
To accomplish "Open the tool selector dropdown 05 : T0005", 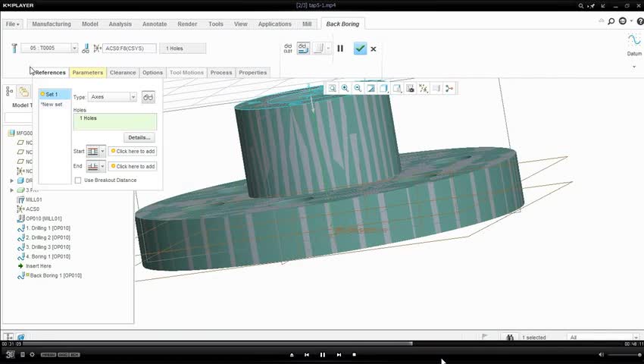I will (x=74, y=49).
